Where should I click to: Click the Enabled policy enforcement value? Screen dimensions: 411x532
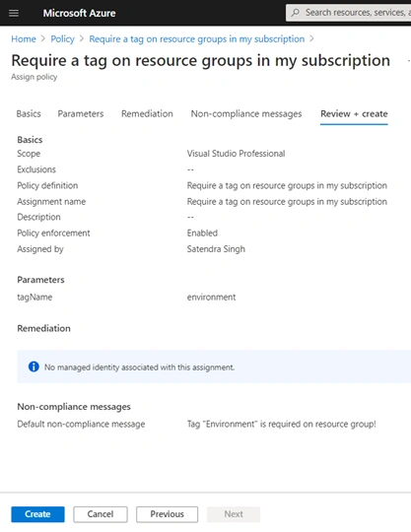click(x=202, y=233)
